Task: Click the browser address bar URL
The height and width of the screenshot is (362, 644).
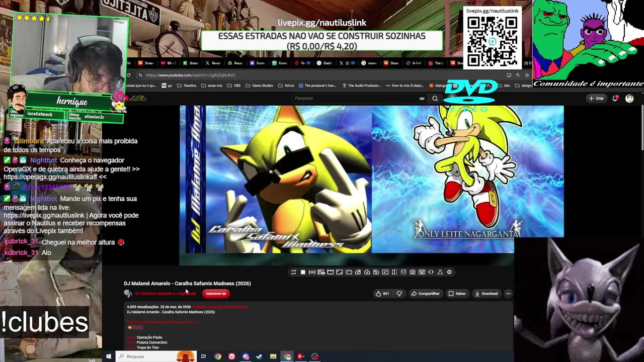Action: click(191, 75)
